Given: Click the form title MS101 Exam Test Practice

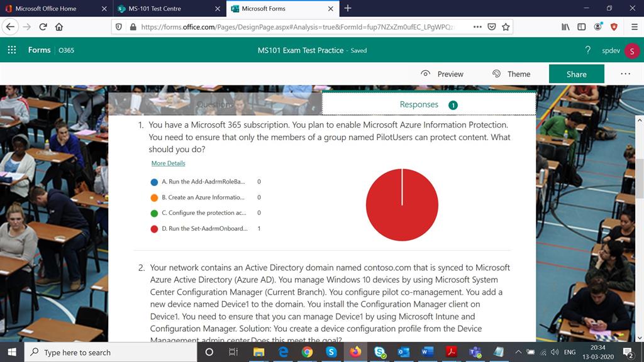Looking at the screenshot, I should coord(301,50).
